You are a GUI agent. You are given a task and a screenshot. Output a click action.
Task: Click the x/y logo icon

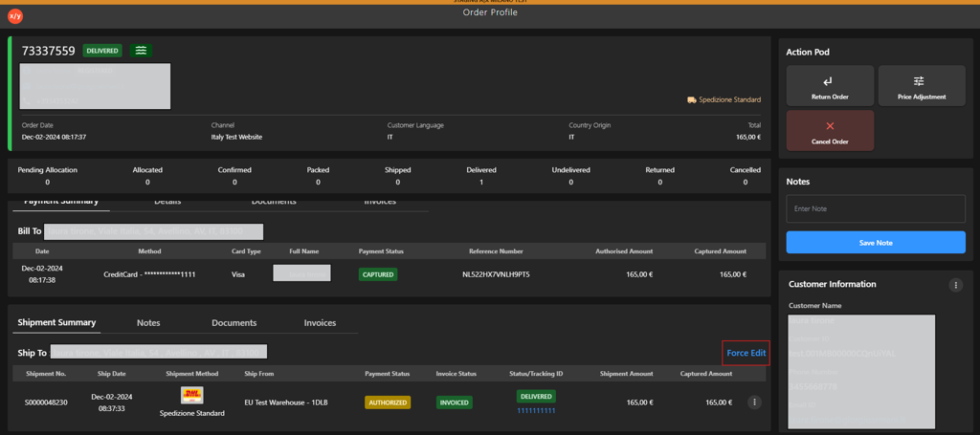coord(15,17)
